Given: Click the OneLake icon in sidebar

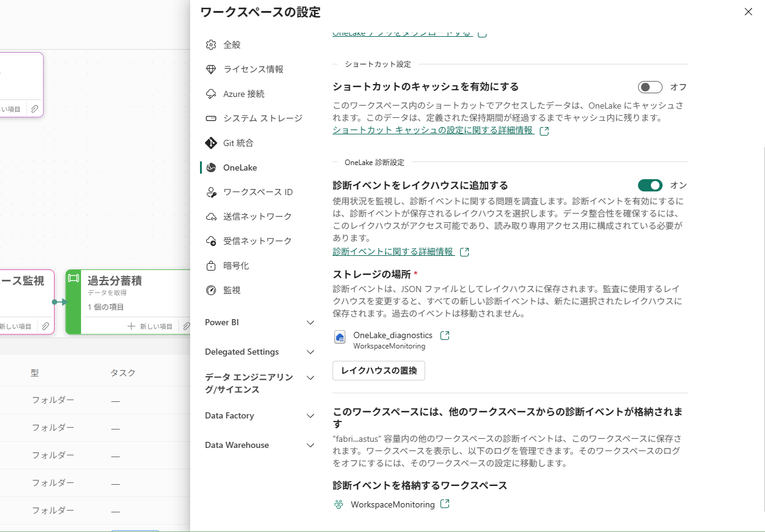Looking at the screenshot, I should (211, 168).
